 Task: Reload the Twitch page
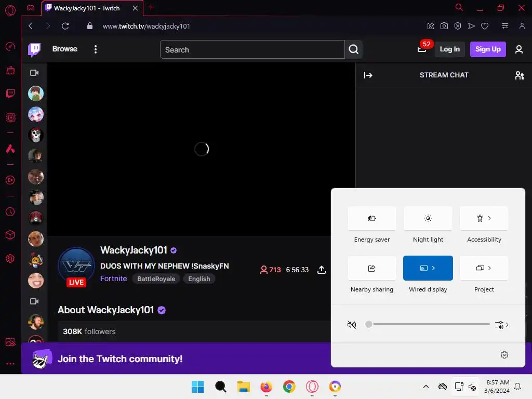coord(65,26)
